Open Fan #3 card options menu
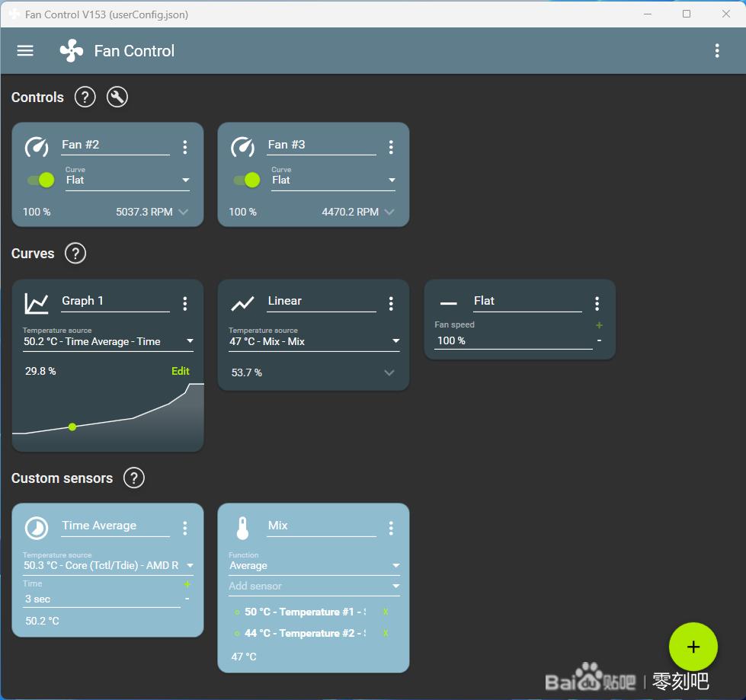The image size is (746, 700). point(391,147)
